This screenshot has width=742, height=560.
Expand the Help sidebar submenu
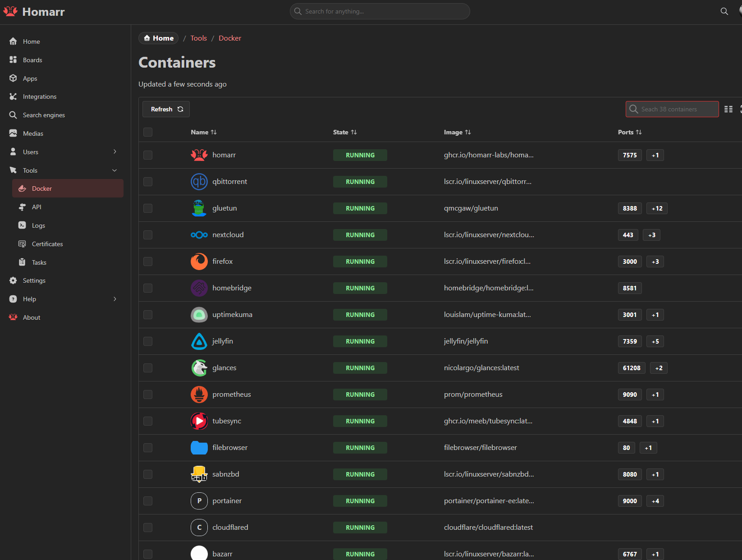point(115,299)
